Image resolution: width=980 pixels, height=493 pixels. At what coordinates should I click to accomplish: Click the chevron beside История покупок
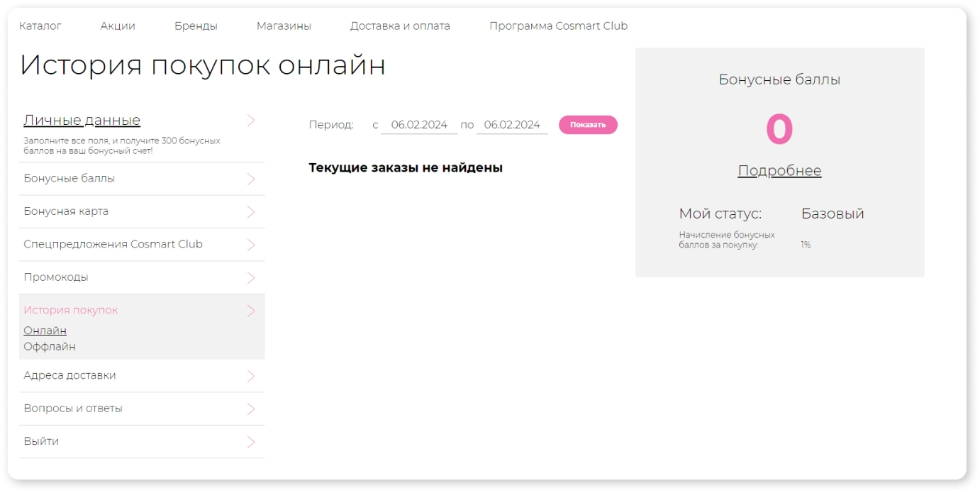[251, 311]
